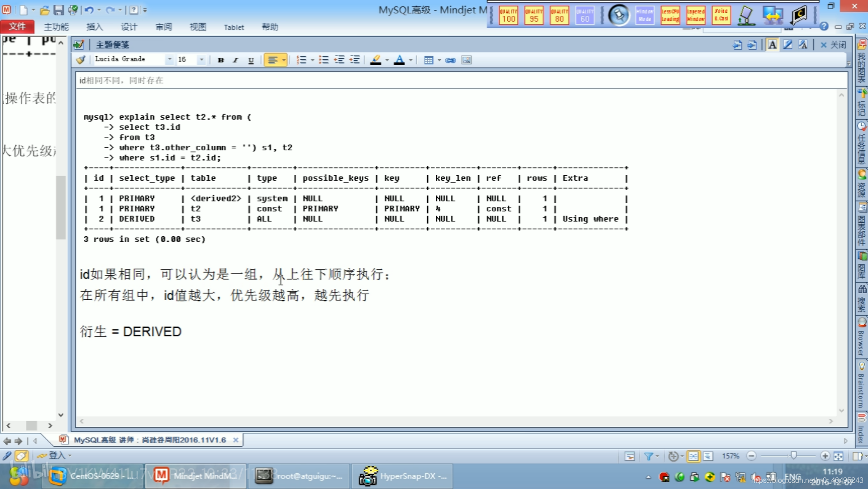Image resolution: width=868 pixels, height=489 pixels.
Task: Click the insert image icon
Action: point(466,60)
